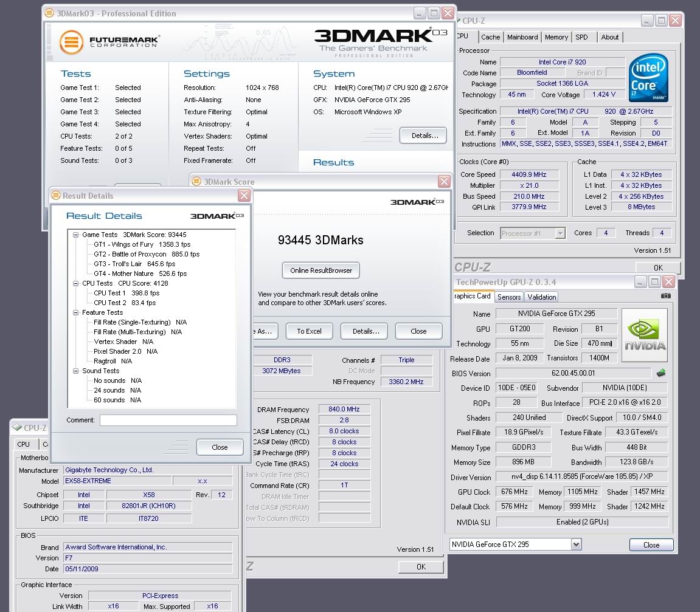This screenshot has width=700, height=612.
Task: Click the Intel Core i7 logo in CPU-Z
Action: (x=649, y=78)
